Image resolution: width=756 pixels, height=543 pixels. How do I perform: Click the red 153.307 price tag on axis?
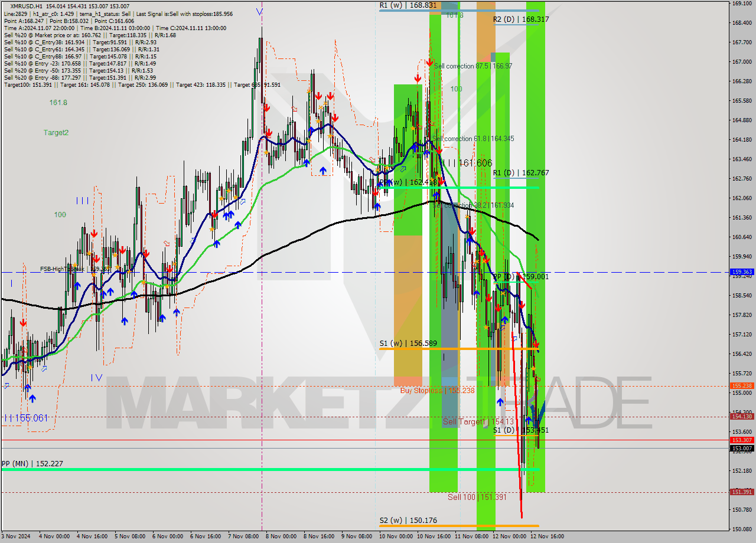tap(742, 440)
